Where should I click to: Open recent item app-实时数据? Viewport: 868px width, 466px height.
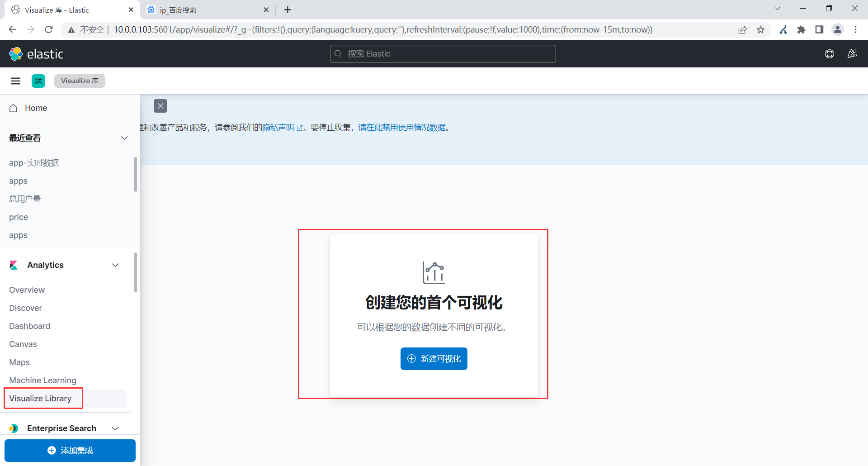coord(34,163)
